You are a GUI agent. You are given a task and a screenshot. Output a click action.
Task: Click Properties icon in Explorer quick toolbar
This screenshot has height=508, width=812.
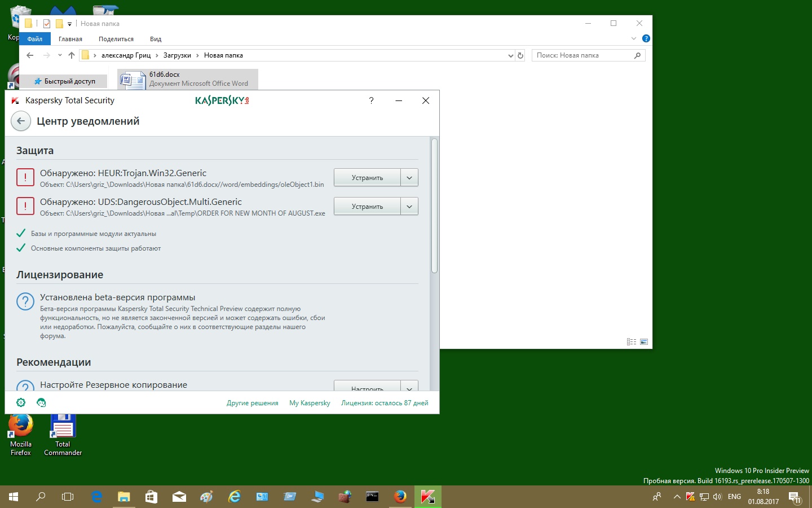[x=47, y=24]
